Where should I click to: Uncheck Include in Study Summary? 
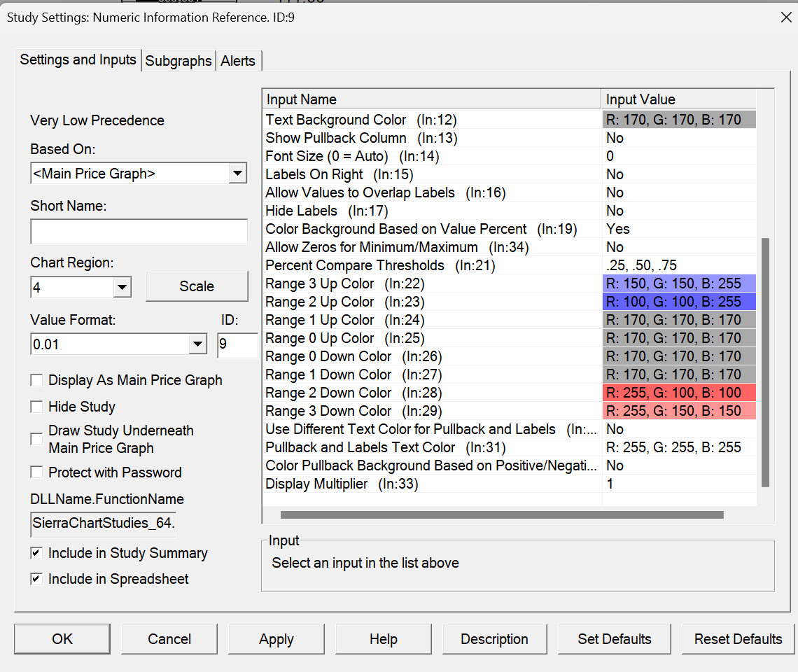click(x=36, y=553)
